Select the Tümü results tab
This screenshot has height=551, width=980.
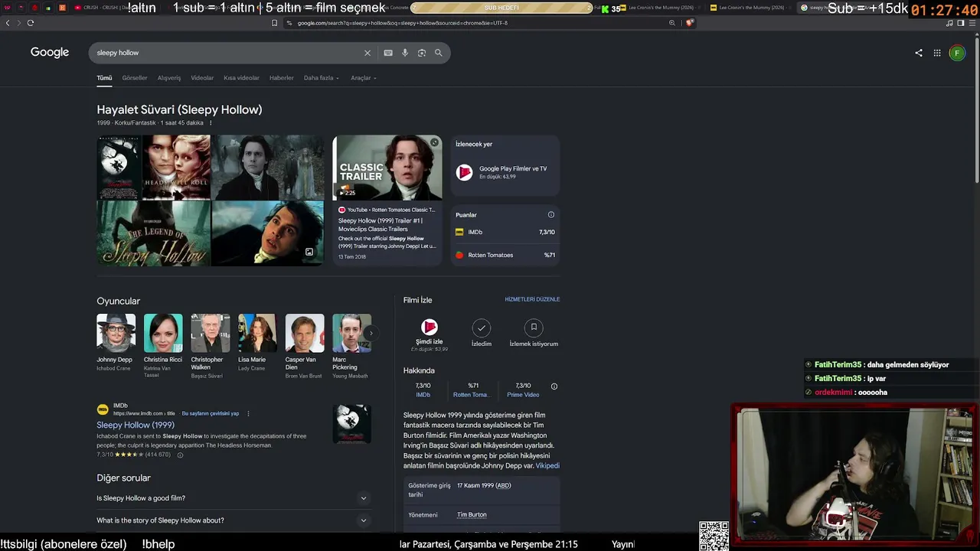104,78
